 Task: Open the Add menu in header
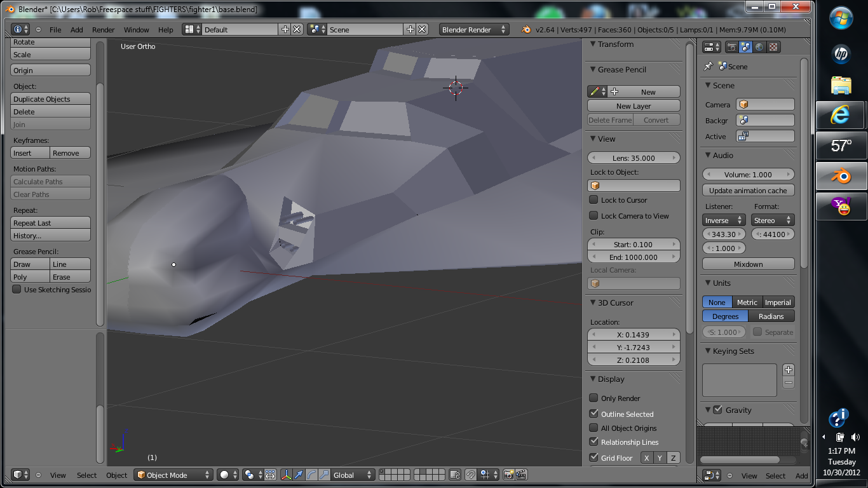pyautogui.click(x=76, y=30)
